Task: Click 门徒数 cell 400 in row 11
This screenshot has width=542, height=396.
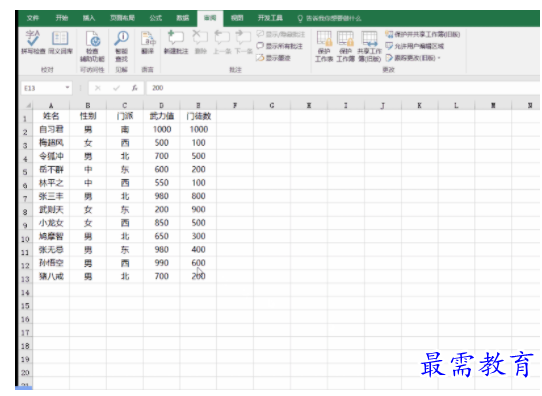Action: tap(198, 249)
